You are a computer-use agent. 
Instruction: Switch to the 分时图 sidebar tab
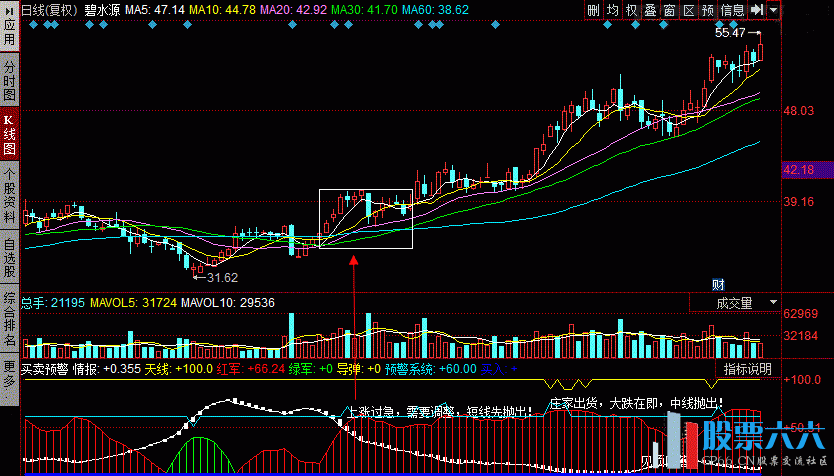coord(9,79)
